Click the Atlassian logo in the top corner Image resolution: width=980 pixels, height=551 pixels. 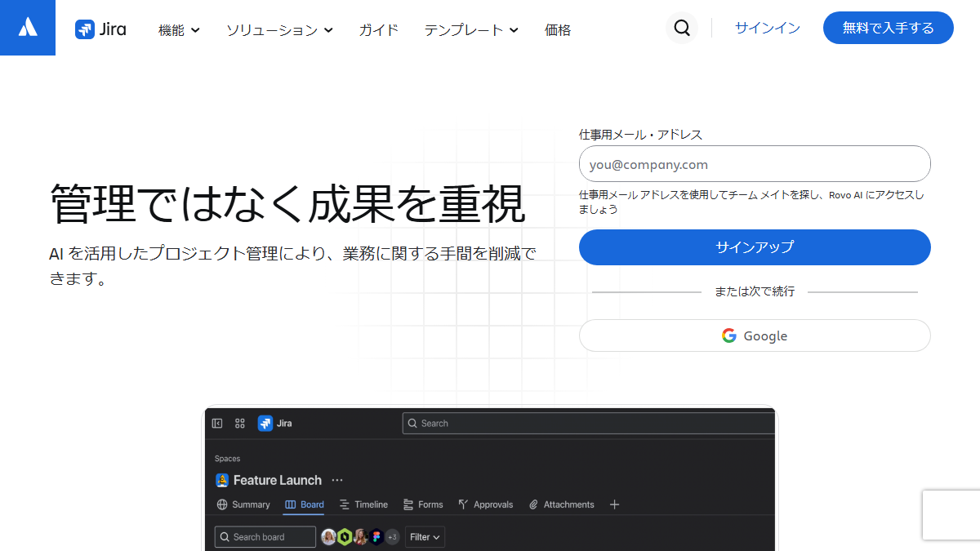pos(28,28)
